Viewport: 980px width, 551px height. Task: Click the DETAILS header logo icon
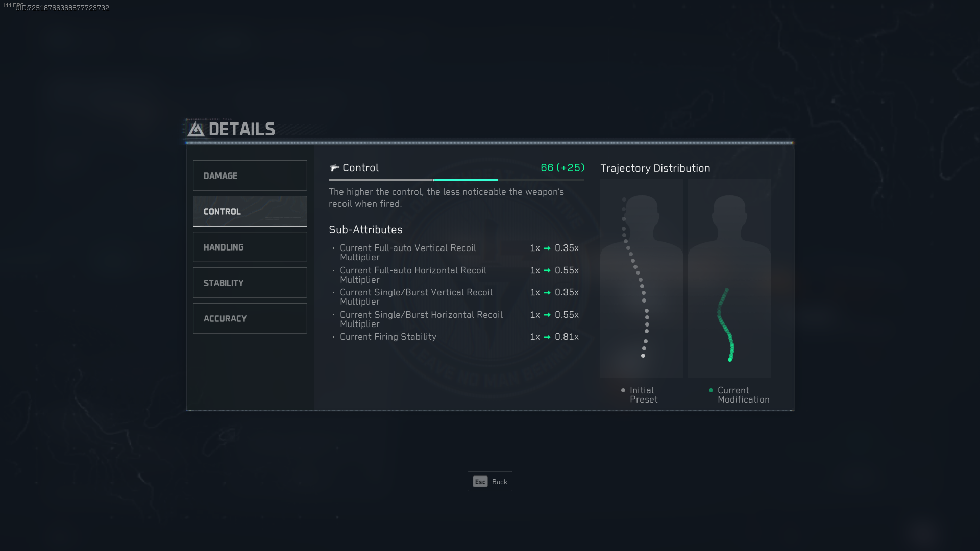pyautogui.click(x=195, y=130)
